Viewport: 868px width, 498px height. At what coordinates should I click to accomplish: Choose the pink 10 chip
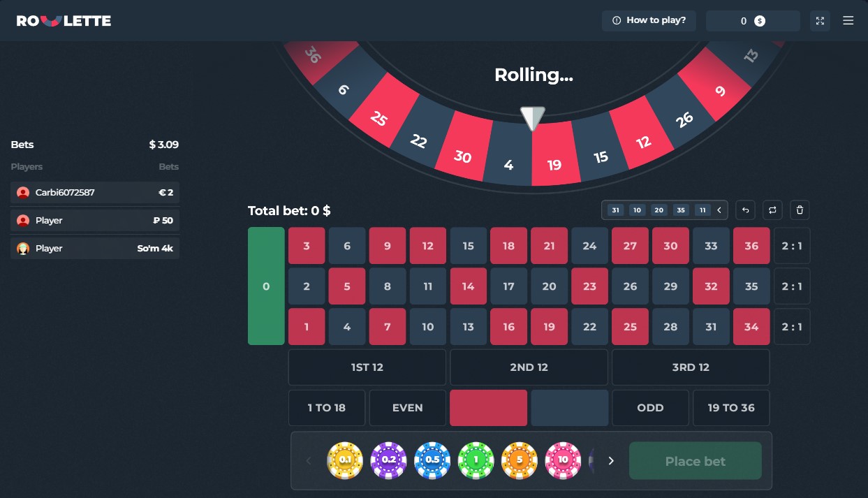tap(563, 461)
